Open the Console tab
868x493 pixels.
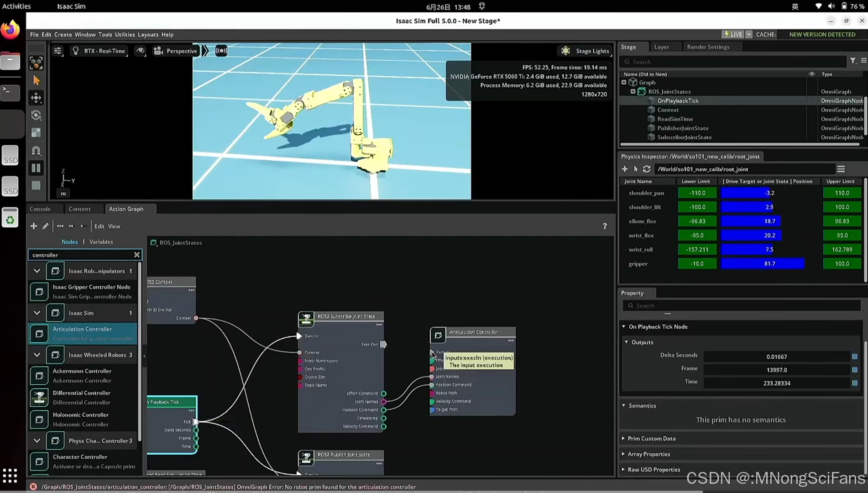(x=40, y=209)
